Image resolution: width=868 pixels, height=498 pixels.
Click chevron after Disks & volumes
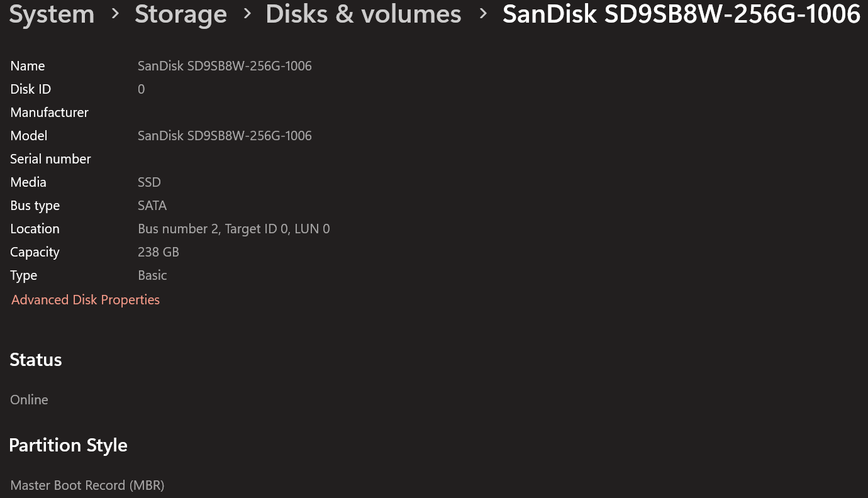tap(482, 14)
